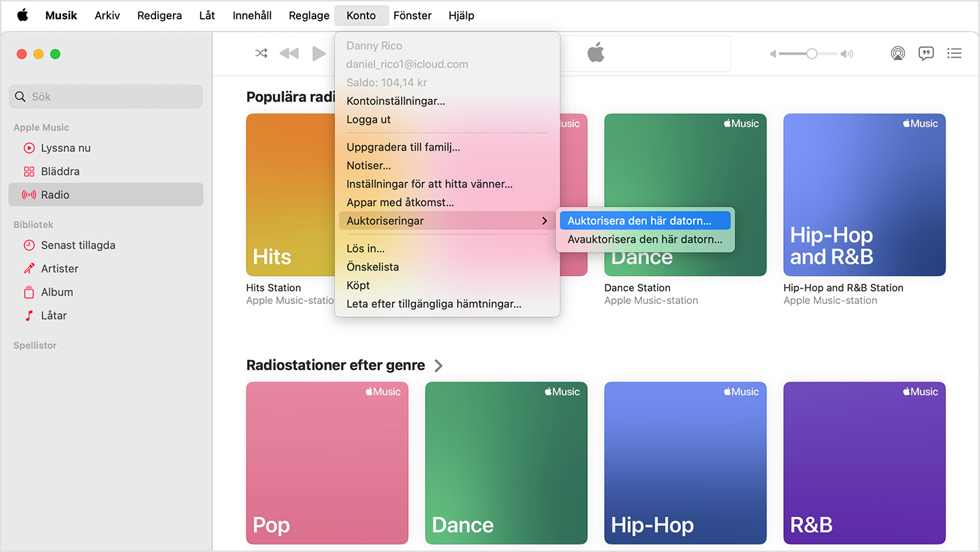Click the Radiostationer efter genre heading
This screenshot has width=980, height=552.
[335, 366]
